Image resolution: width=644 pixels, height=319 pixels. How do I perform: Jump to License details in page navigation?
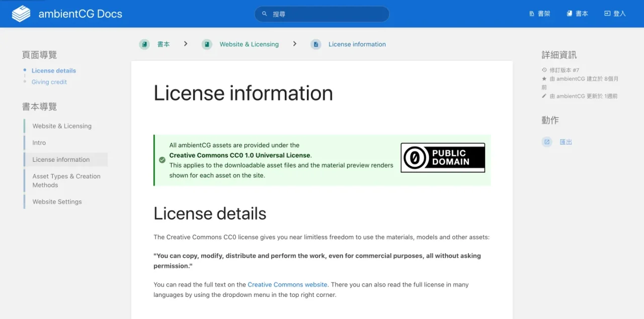(x=54, y=71)
